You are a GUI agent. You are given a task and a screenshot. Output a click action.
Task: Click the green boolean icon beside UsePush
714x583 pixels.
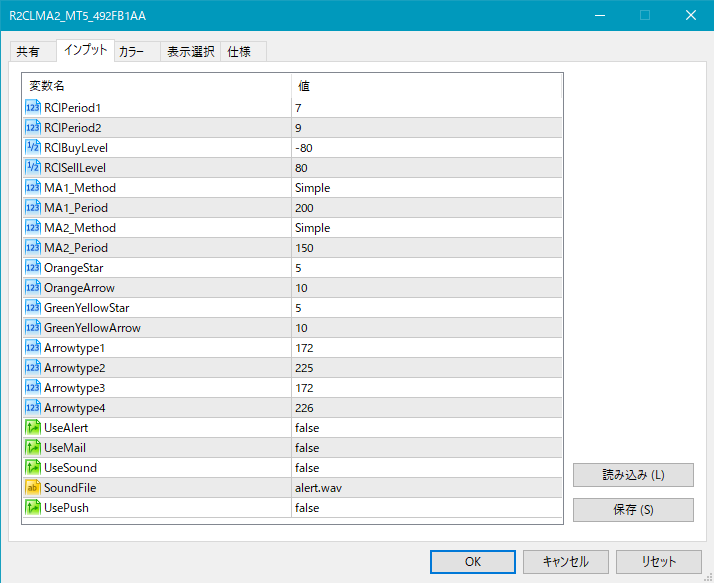coord(33,508)
